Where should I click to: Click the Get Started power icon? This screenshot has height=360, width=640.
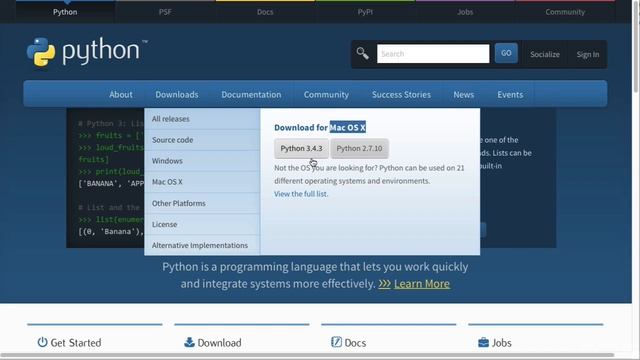coord(42,342)
